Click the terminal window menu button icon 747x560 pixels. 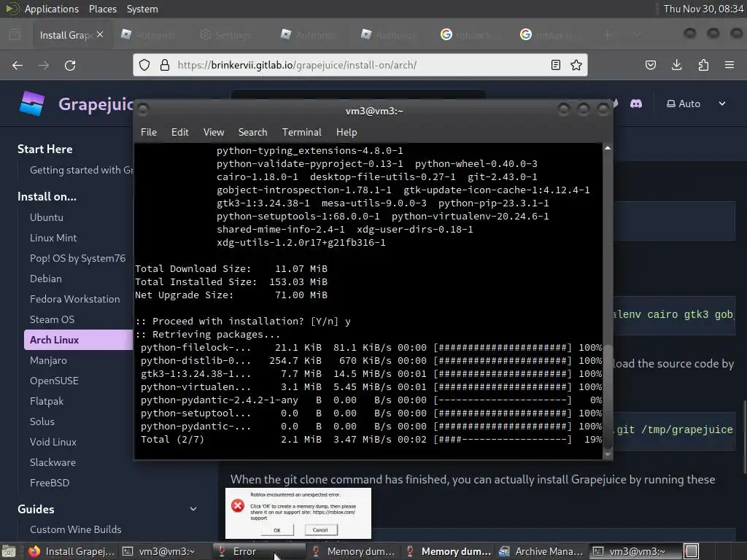[x=143, y=110]
